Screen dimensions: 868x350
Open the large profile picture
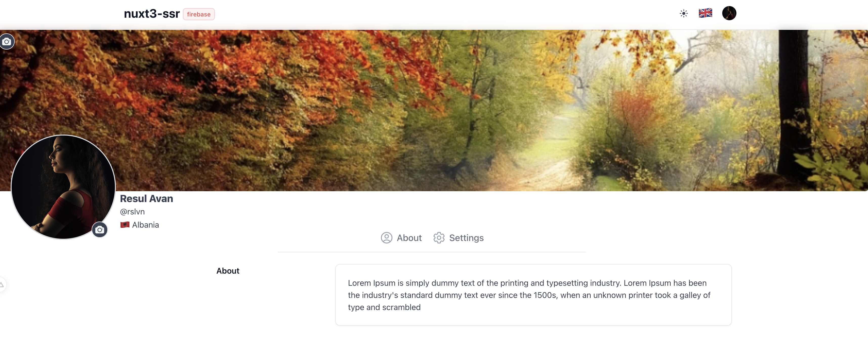(x=63, y=187)
